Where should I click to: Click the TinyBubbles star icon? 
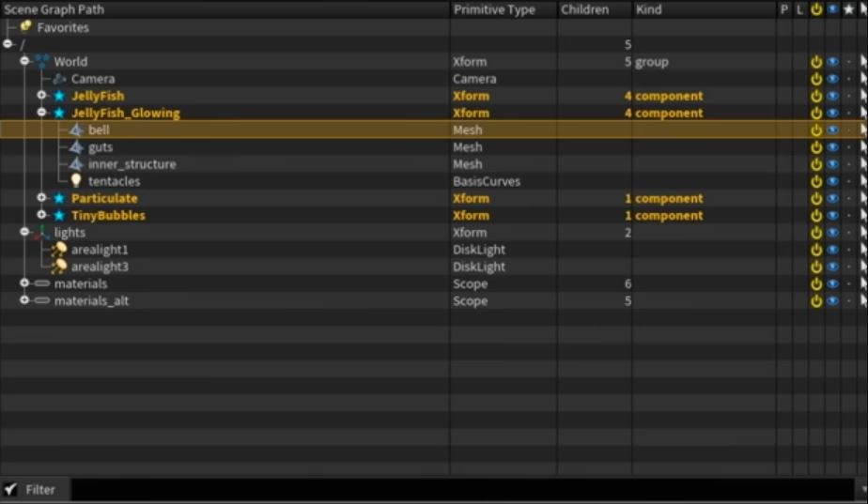coord(59,215)
